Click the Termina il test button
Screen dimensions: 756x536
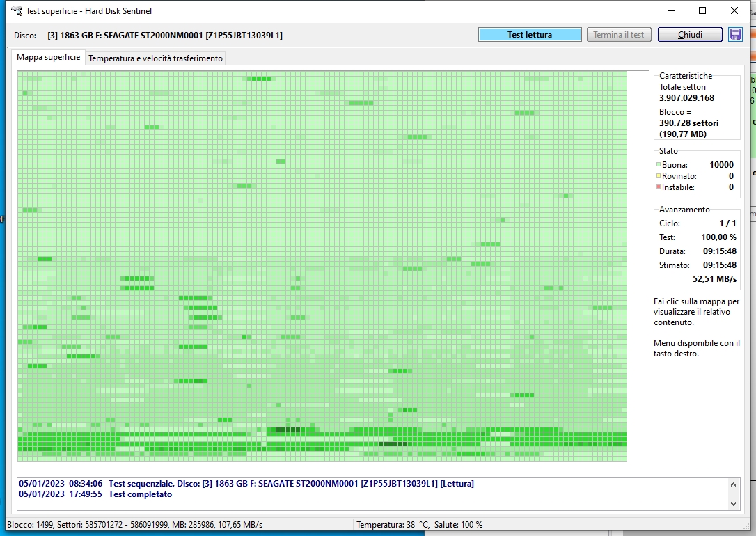point(619,35)
